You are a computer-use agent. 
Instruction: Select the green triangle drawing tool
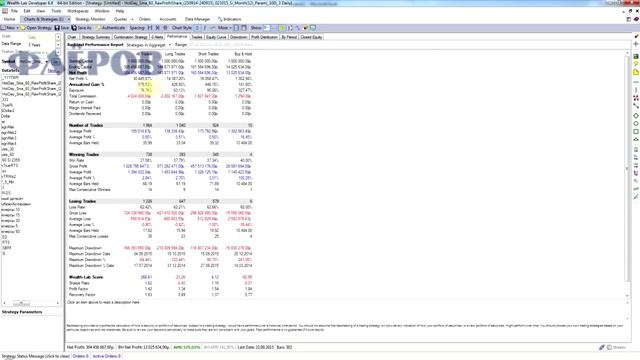636,140
